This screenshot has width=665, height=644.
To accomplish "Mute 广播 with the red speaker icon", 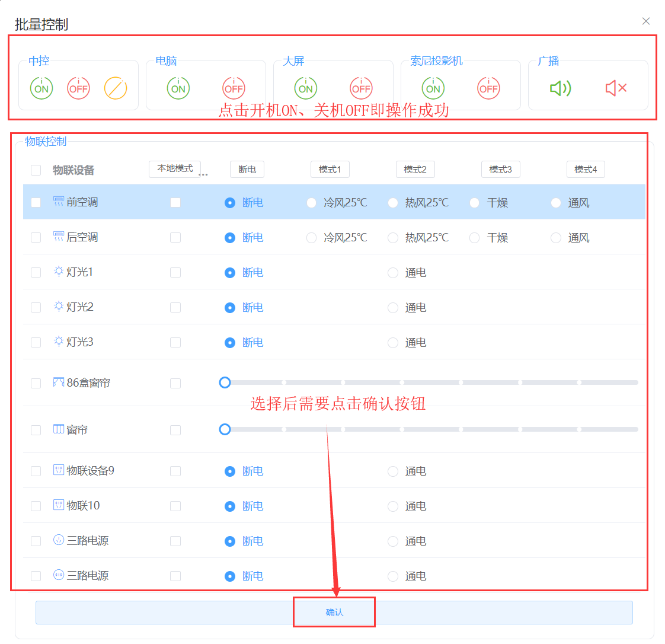I will coord(616,88).
